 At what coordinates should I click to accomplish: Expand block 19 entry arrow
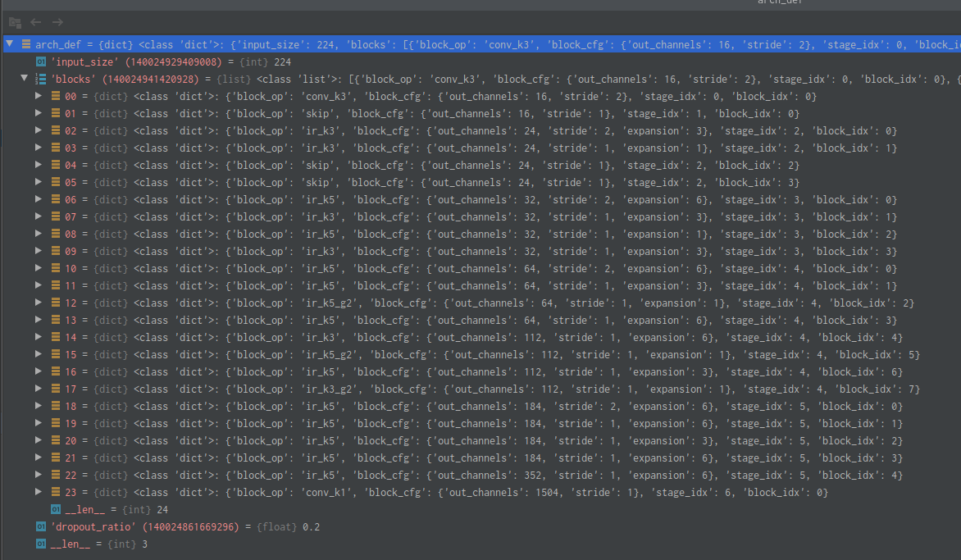click(38, 422)
